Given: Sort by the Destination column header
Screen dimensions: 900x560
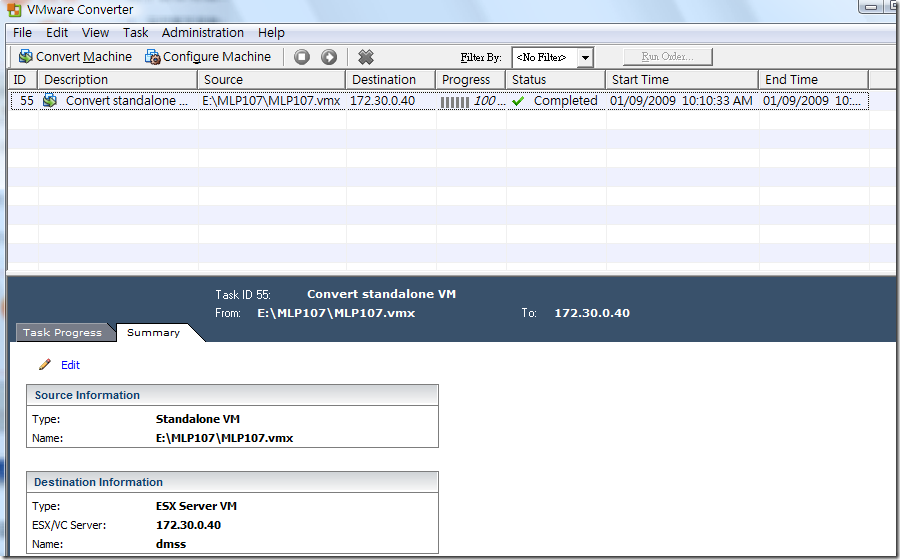Looking at the screenshot, I should coord(391,80).
